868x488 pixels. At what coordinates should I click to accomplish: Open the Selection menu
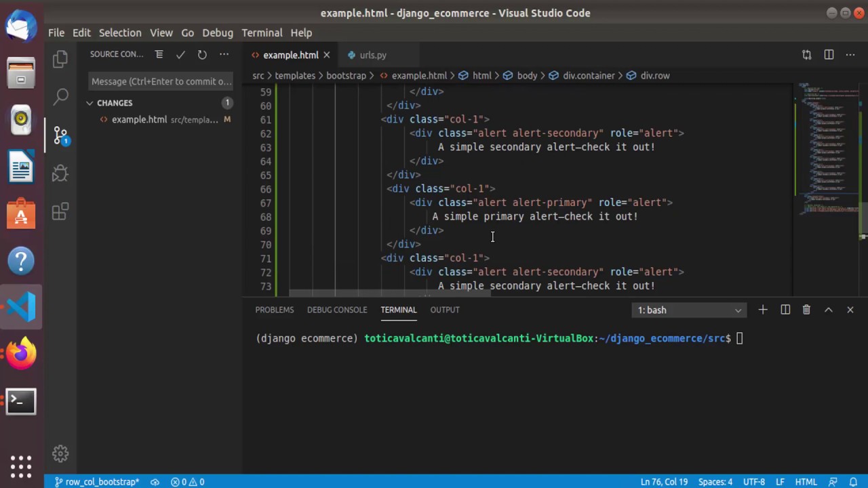pos(120,33)
